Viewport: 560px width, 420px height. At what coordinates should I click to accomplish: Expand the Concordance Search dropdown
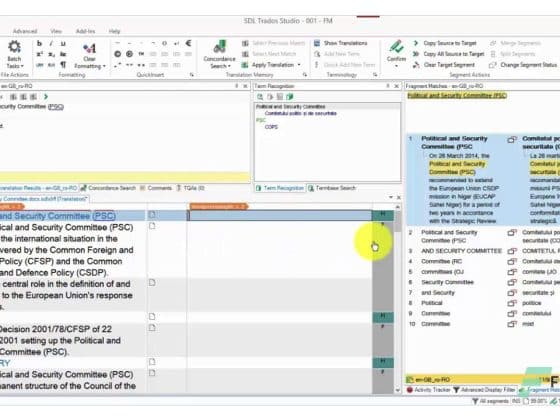tap(229, 66)
